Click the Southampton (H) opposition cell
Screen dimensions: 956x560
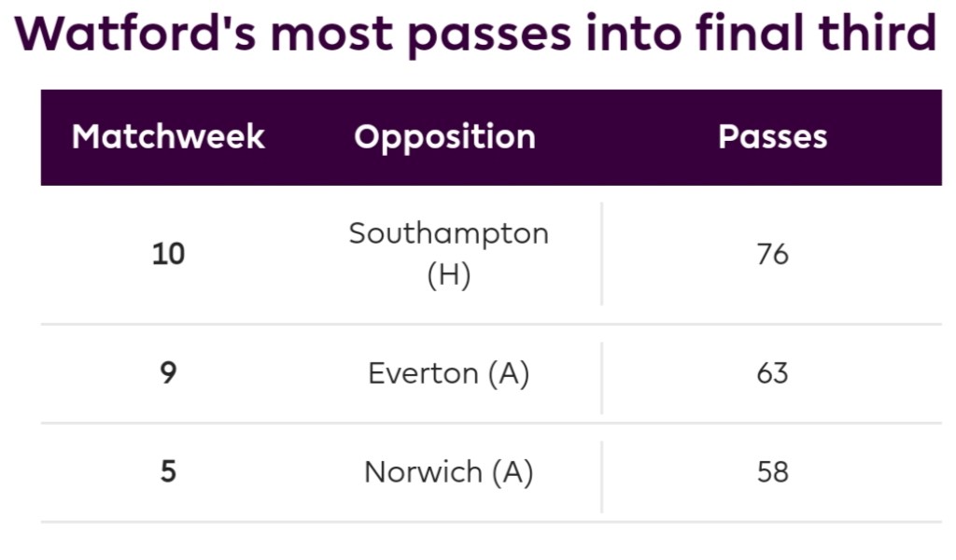[448, 254]
